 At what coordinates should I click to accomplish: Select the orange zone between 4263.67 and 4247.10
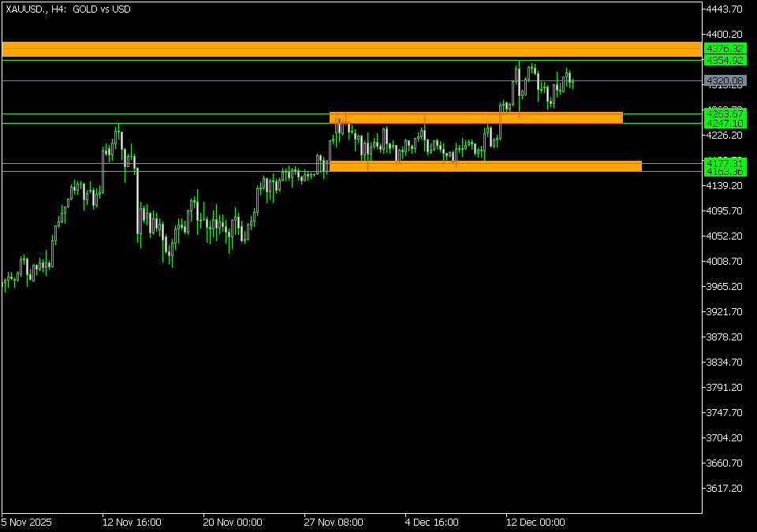point(475,117)
